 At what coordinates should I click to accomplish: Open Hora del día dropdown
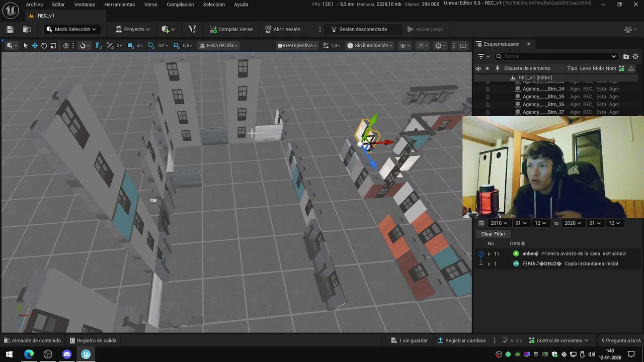point(218,46)
